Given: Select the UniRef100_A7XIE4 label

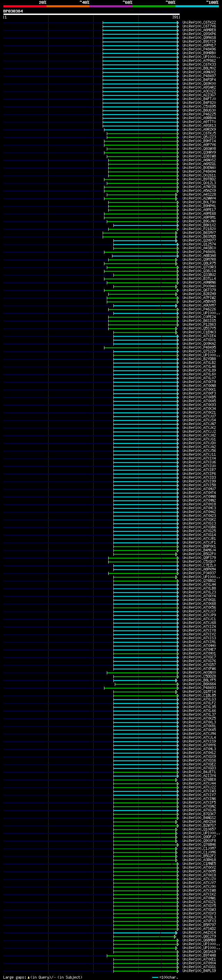Looking at the screenshot, I should 199,335.
